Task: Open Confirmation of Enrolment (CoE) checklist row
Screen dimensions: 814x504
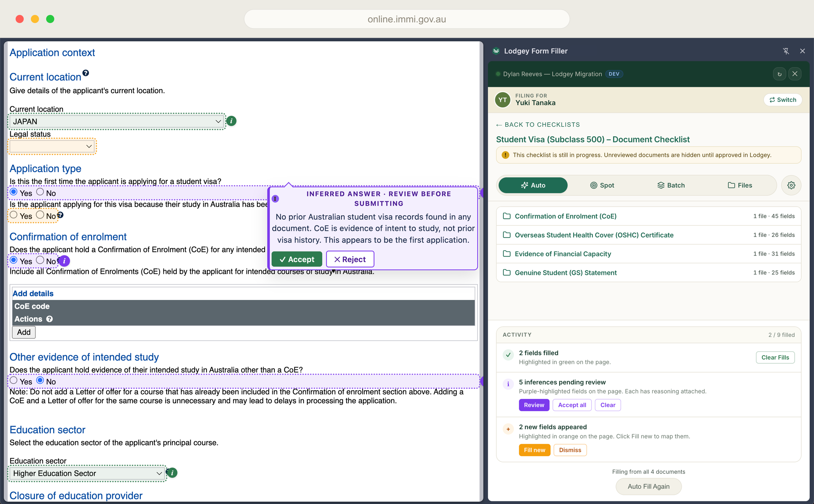Action: coord(648,216)
